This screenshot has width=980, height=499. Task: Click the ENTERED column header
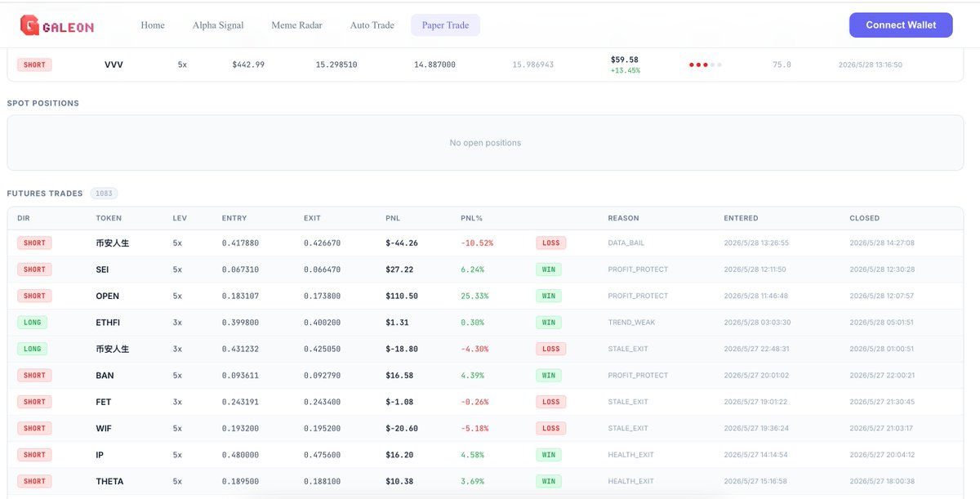coord(741,218)
